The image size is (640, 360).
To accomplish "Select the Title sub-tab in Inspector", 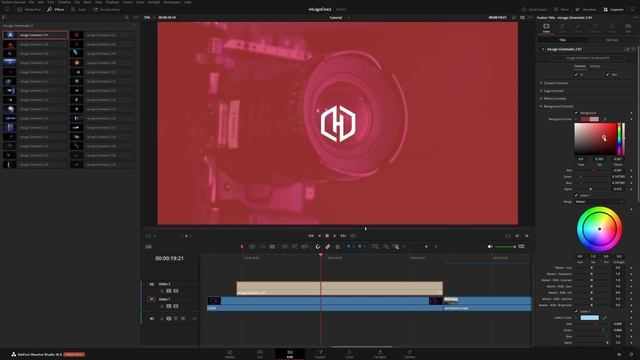I will coord(562,40).
